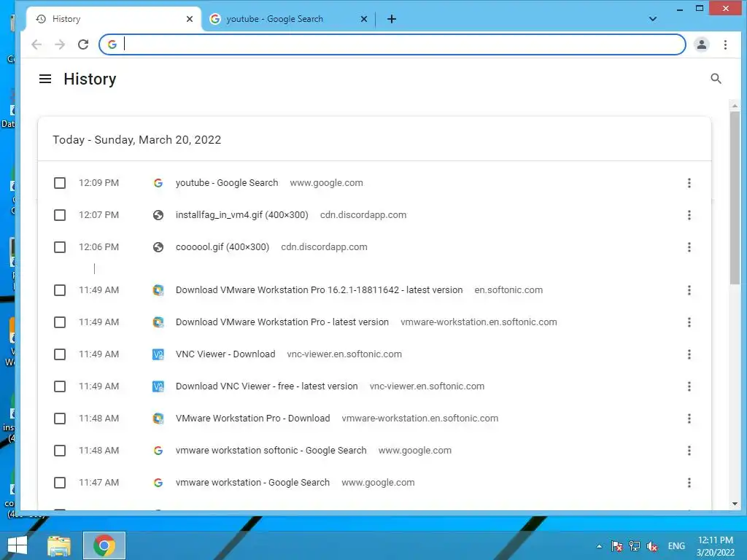The width and height of the screenshot is (747, 560).
Task: Open the Windows Start button
Action: click(x=18, y=545)
